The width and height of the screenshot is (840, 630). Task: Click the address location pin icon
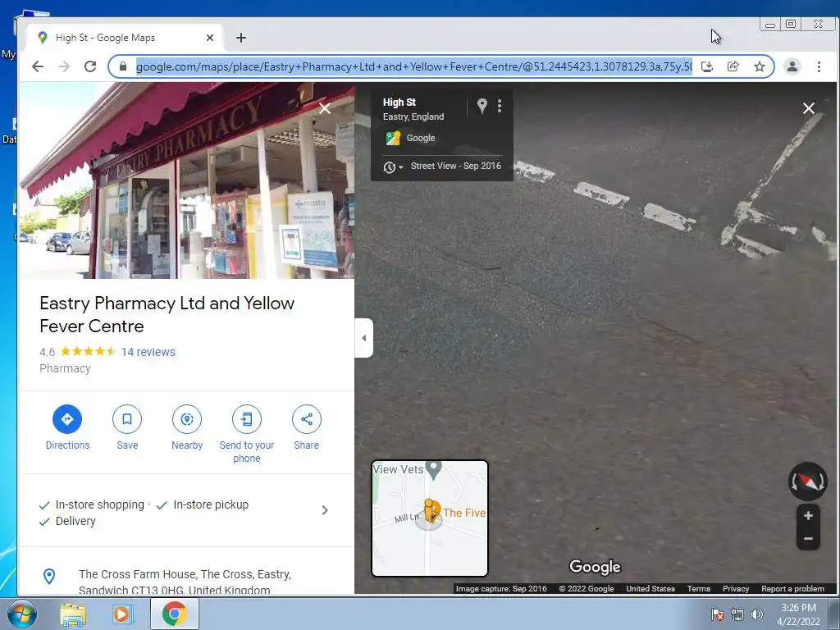point(48,577)
